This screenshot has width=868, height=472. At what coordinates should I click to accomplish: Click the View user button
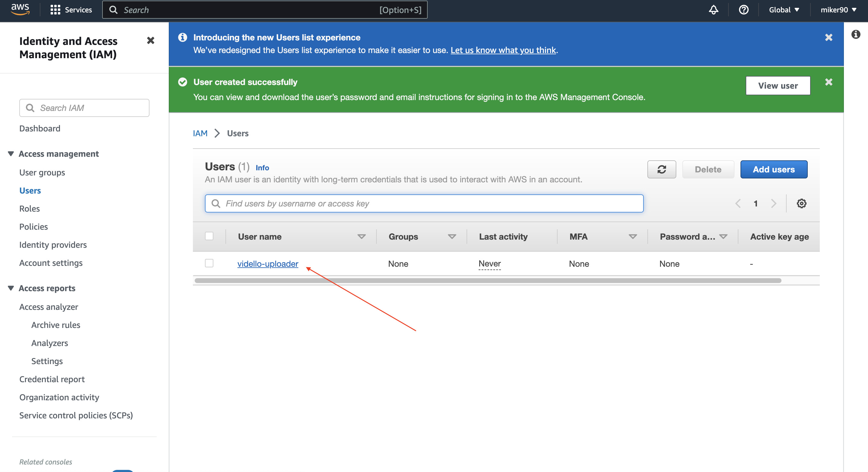(x=778, y=86)
